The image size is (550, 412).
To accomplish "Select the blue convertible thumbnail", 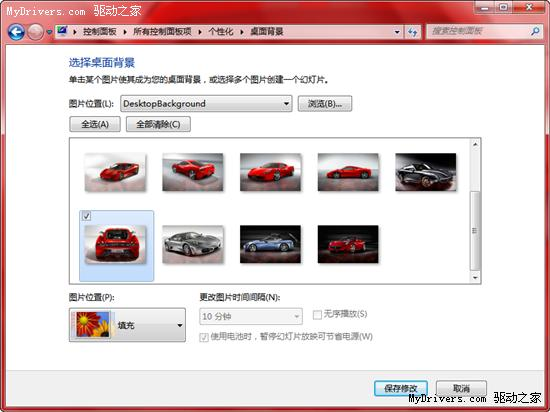I will pyautogui.click(x=270, y=244).
